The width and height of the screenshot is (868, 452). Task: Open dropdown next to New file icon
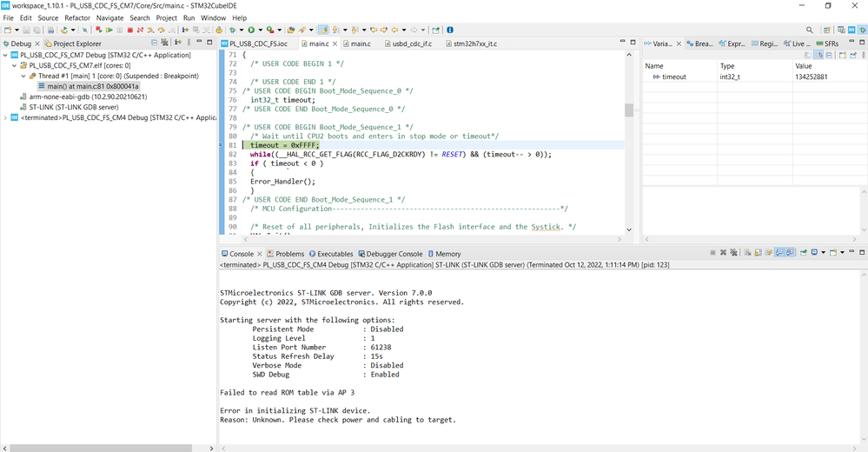pyautogui.click(x=17, y=30)
